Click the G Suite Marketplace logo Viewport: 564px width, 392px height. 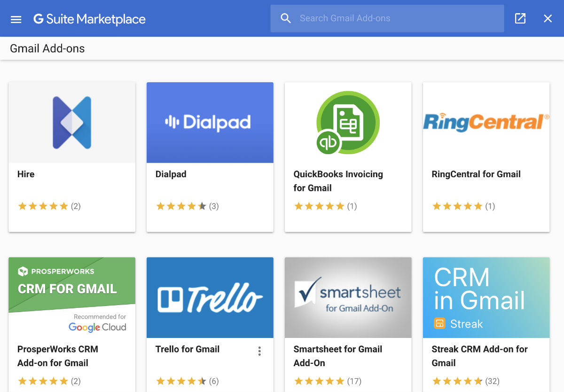[89, 19]
